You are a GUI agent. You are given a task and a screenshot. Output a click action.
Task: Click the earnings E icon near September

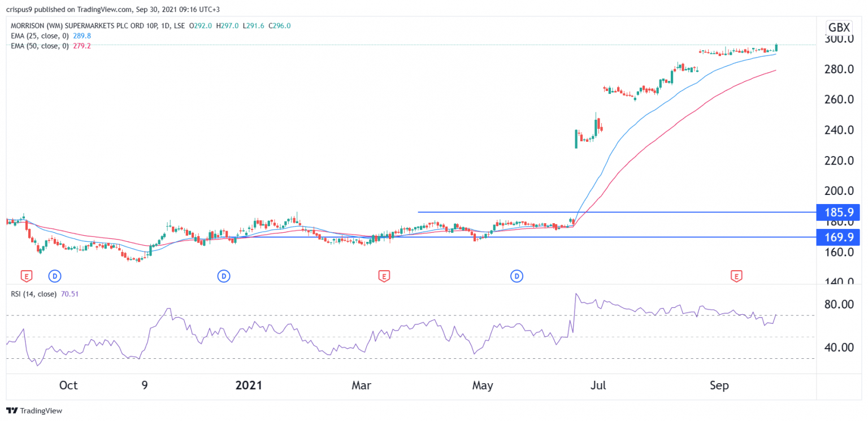coord(737,276)
